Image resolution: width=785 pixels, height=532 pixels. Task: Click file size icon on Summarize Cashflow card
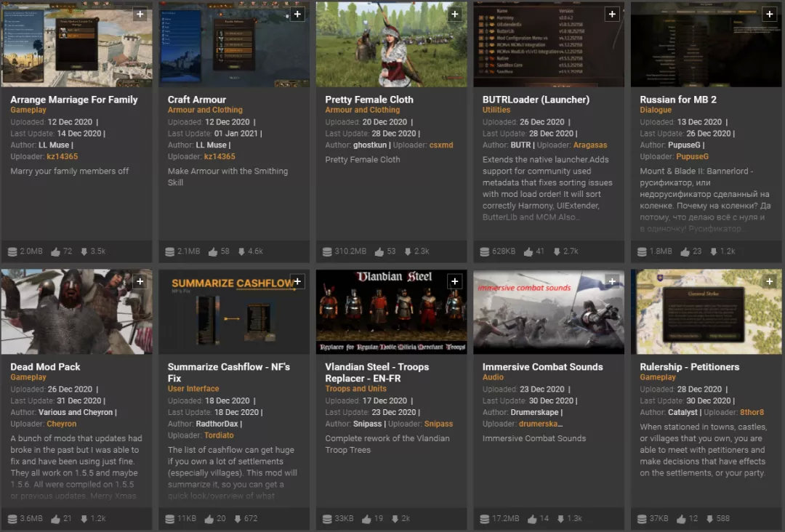169,519
